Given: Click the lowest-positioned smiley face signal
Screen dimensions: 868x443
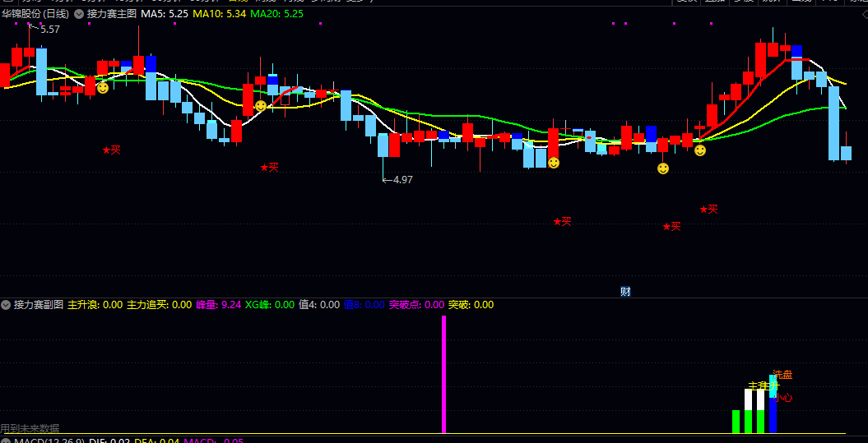Looking at the screenshot, I should coord(662,168).
